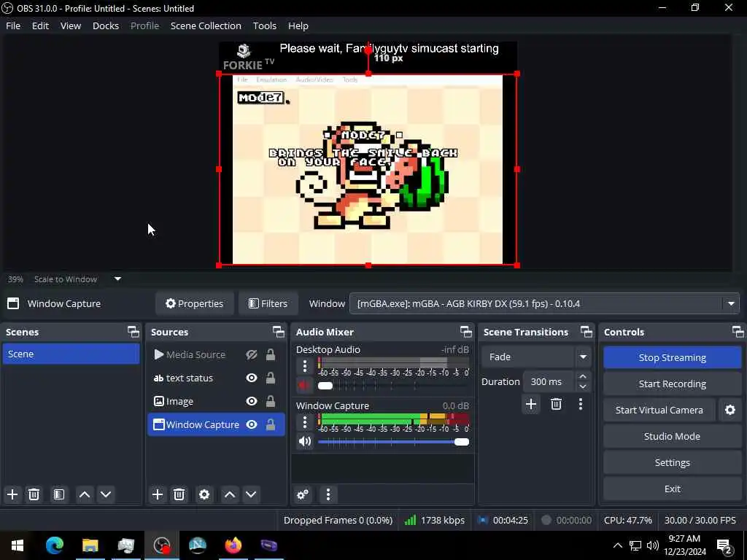Click Stop Streaming button
The width and height of the screenshot is (747, 560).
tap(672, 357)
